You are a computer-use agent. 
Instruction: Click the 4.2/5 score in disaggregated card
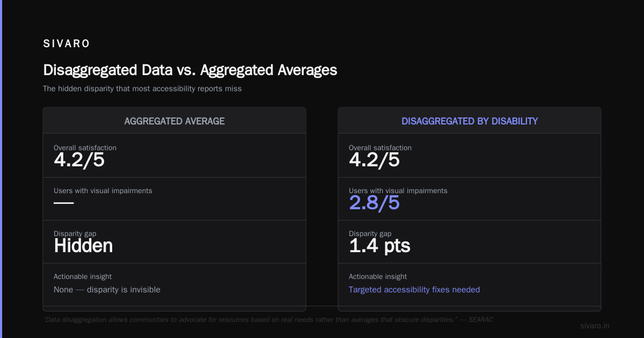point(374,160)
